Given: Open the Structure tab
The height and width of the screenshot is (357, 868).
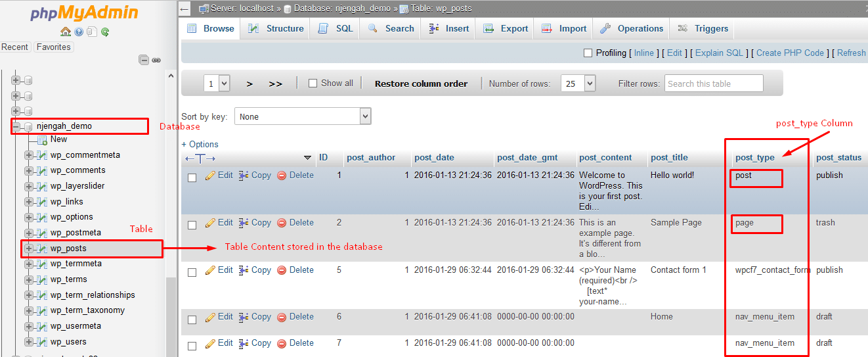Looking at the screenshot, I should click(276, 28).
